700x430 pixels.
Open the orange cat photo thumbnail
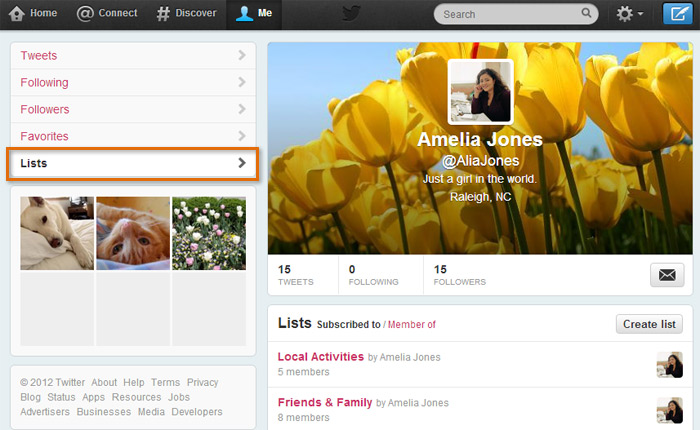point(133,233)
